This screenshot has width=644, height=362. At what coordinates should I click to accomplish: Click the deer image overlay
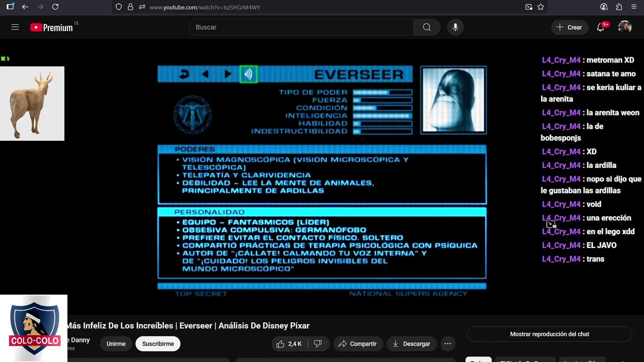32,104
